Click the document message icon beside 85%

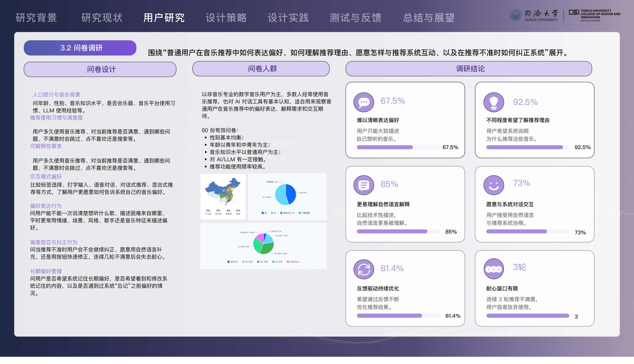(364, 185)
